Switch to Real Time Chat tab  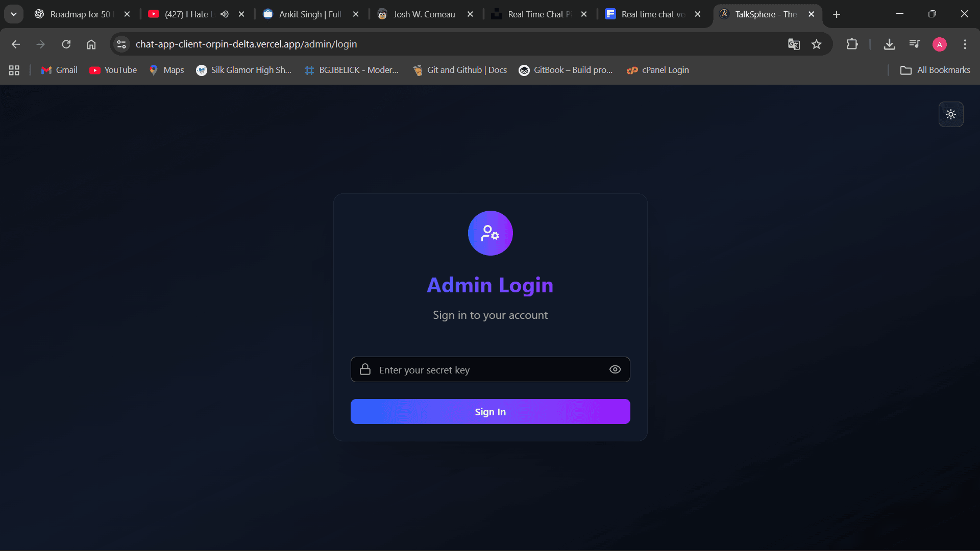[537, 14]
